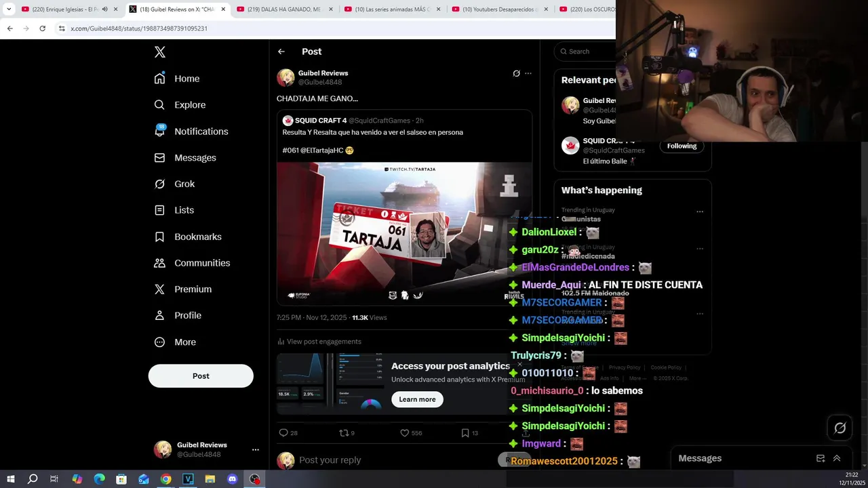Mute audio on Enrique Iglesias tab
Screen dimensions: 868x488
point(104,9)
